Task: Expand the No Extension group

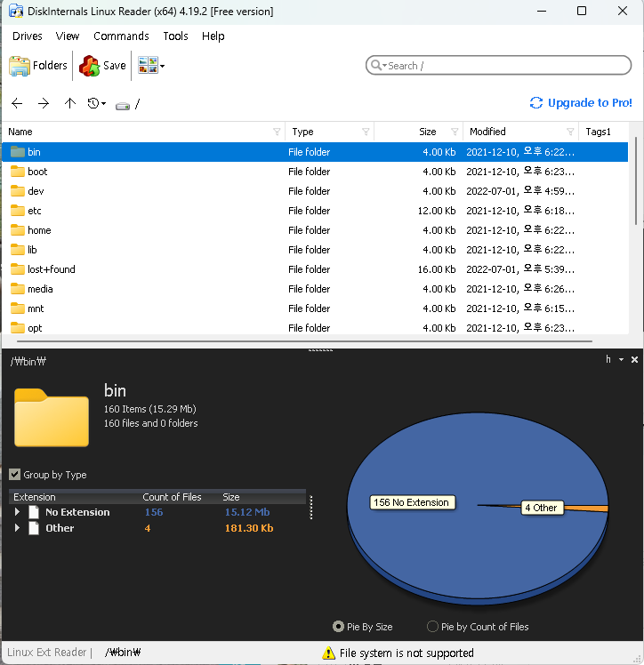Action: tap(17, 512)
